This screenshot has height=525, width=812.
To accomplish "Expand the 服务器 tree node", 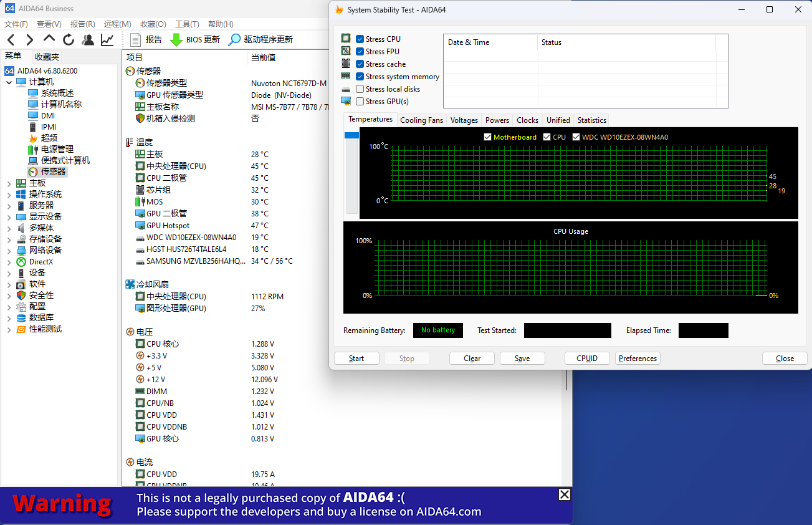I will 9,206.
